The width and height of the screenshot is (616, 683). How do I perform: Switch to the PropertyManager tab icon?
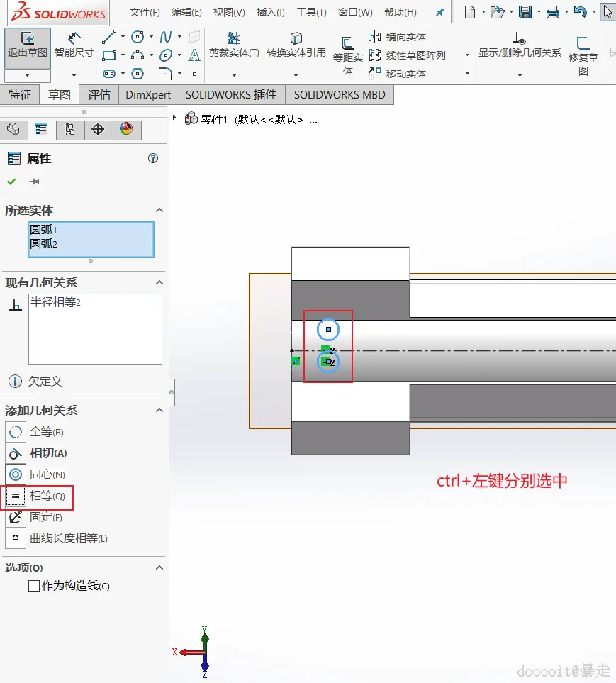click(41, 129)
